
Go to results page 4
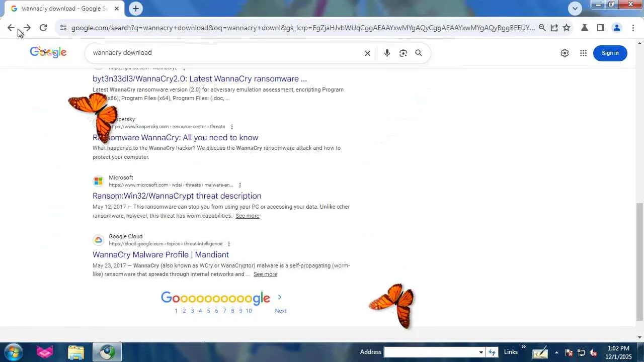tap(200, 311)
